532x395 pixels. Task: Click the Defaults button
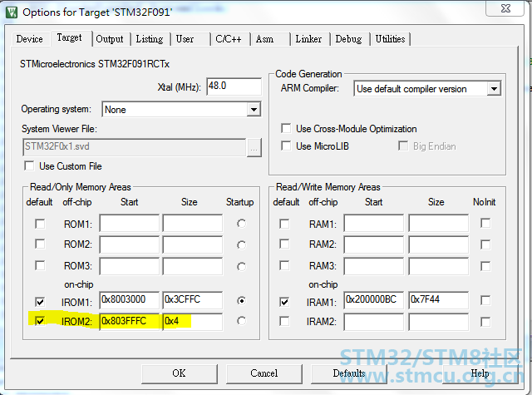(x=349, y=373)
